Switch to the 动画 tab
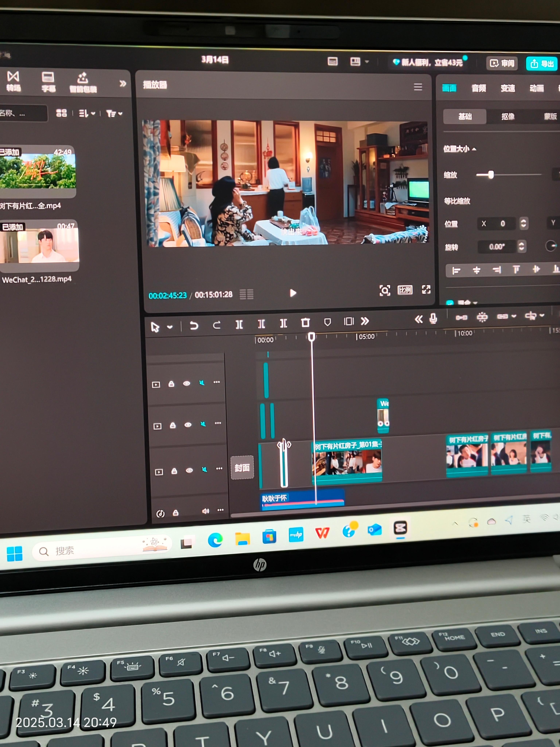This screenshot has height=747, width=560. click(x=537, y=88)
